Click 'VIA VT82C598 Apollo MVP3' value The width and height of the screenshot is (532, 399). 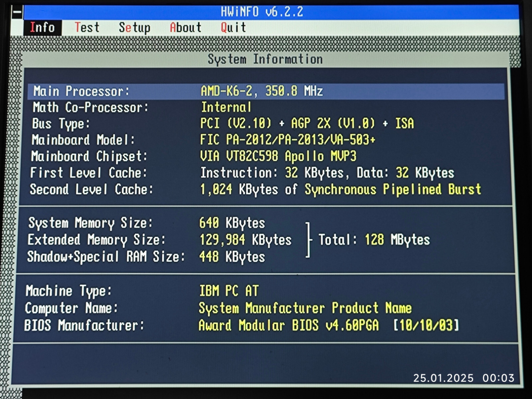(x=278, y=156)
